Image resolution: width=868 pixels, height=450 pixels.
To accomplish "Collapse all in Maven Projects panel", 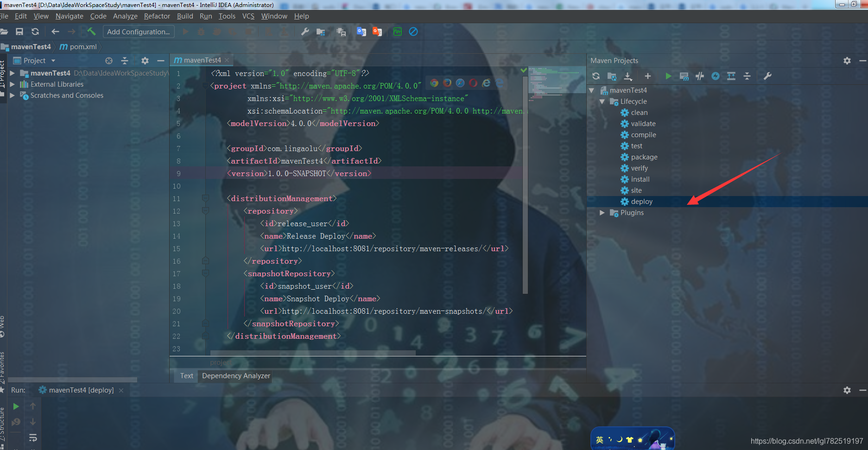I will click(x=747, y=76).
